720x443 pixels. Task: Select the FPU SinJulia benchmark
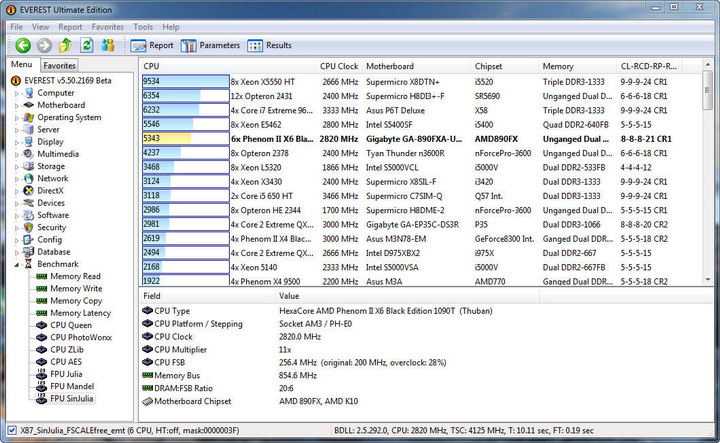(72, 398)
